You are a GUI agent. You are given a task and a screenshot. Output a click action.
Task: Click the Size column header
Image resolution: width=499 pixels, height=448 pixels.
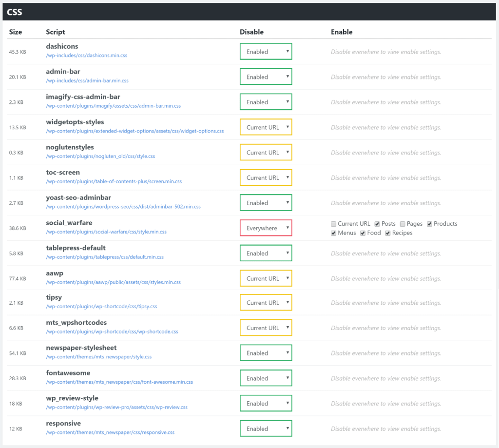pyautogui.click(x=16, y=32)
